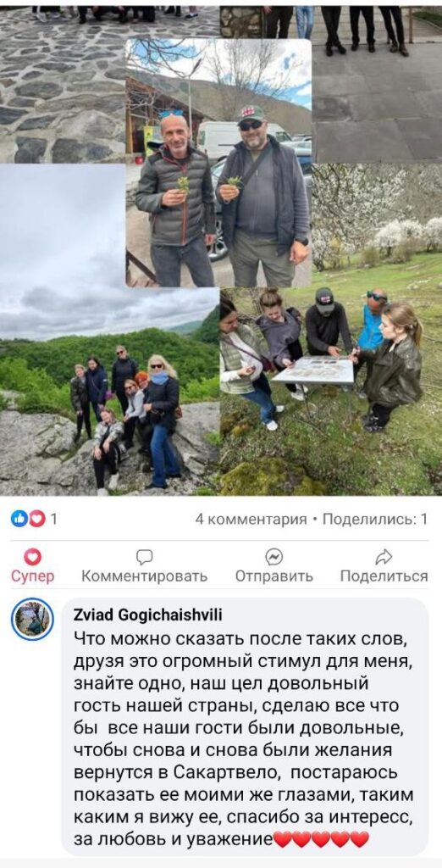Select the Поделиться text button
Screen dimensions: 442x868
384,576
